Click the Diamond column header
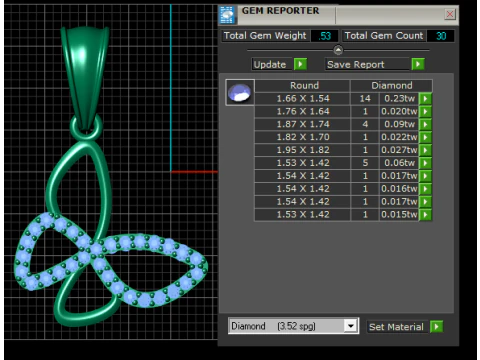 pyautogui.click(x=392, y=85)
